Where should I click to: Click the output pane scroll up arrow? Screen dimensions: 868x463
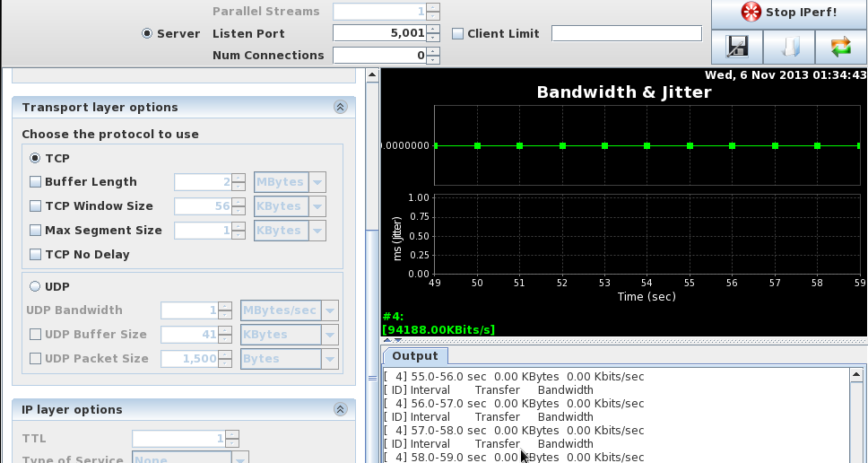[855, 375]
